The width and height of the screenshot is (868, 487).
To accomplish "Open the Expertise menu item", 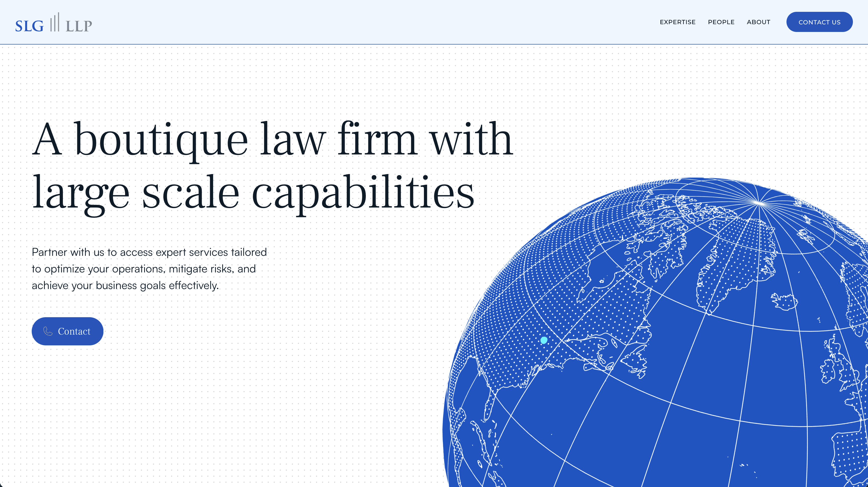I will coord(677,22).
